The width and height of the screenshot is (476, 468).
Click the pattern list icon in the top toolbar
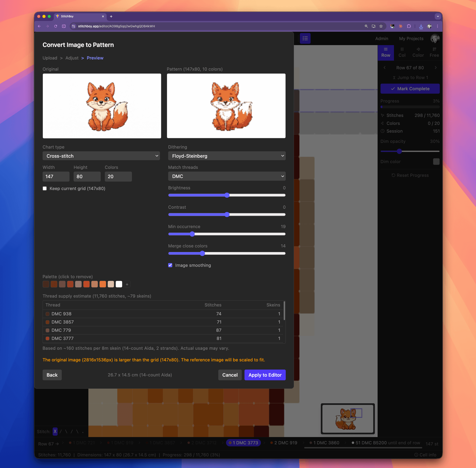pyautogui.click(x=305, y=38)
